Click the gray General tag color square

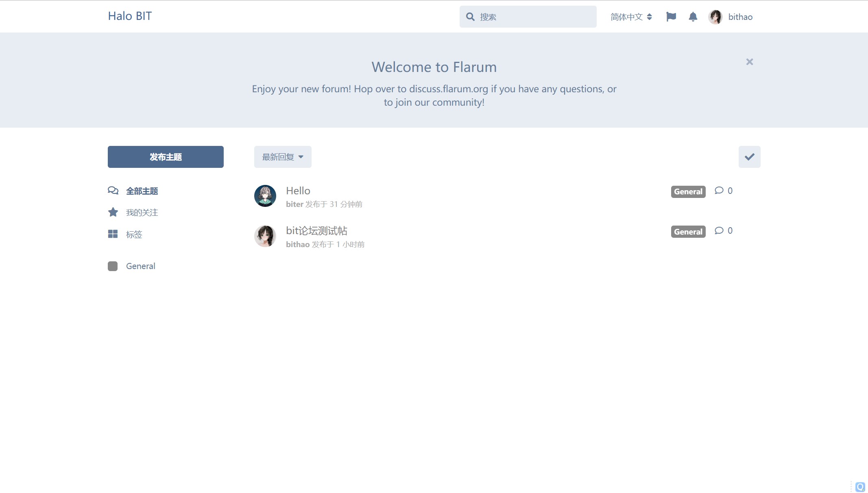pyautogui.click(x=113, y=266)
